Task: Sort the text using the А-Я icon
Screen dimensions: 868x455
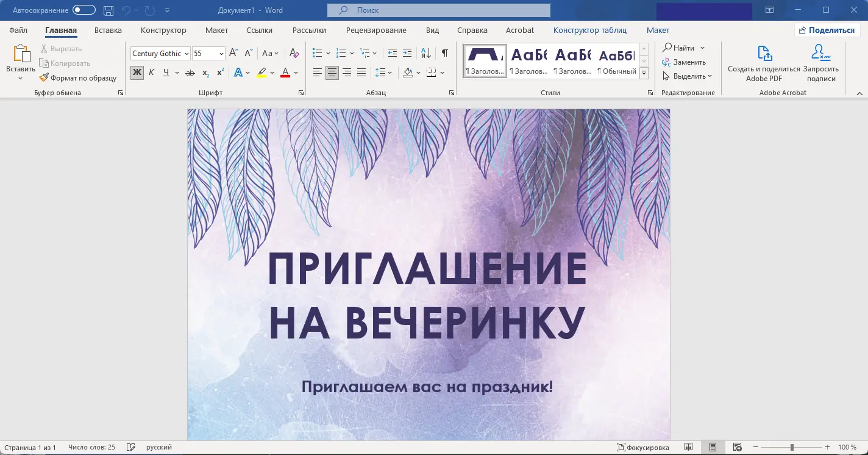Action: click(425, 53)
